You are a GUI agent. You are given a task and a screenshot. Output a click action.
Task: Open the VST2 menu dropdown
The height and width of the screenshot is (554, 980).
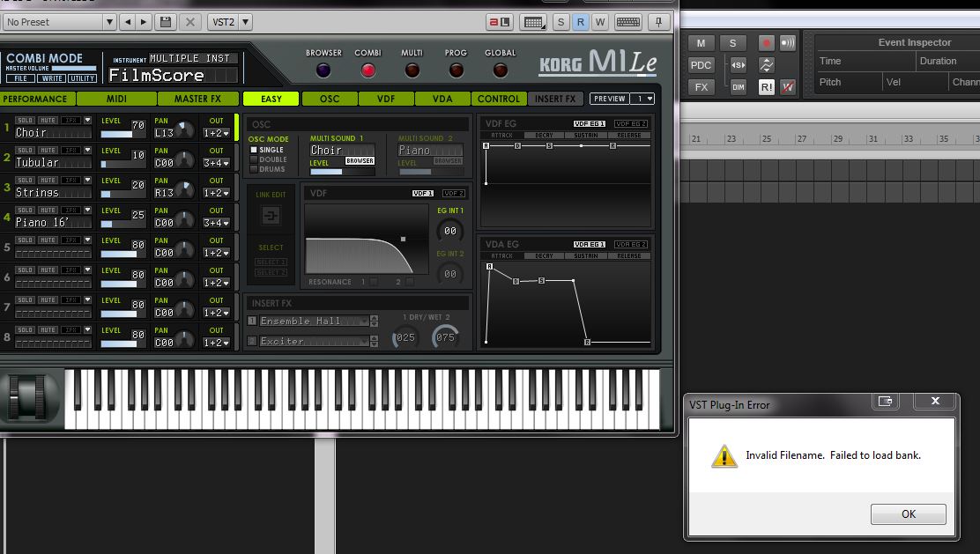(x=246, y=22)
